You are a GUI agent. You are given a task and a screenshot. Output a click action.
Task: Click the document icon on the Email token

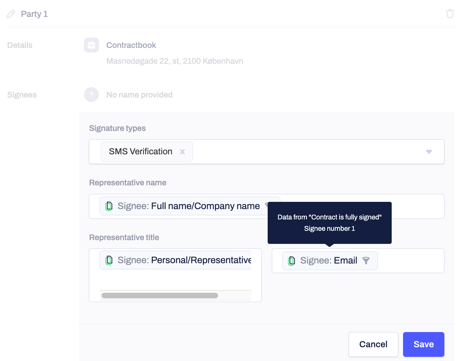click(292, 260)
